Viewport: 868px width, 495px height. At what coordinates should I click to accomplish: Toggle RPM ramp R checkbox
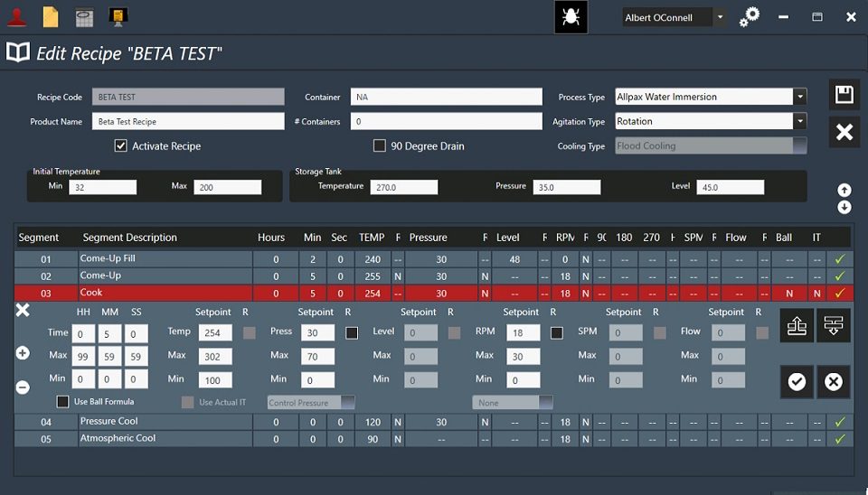click(557, 332)
